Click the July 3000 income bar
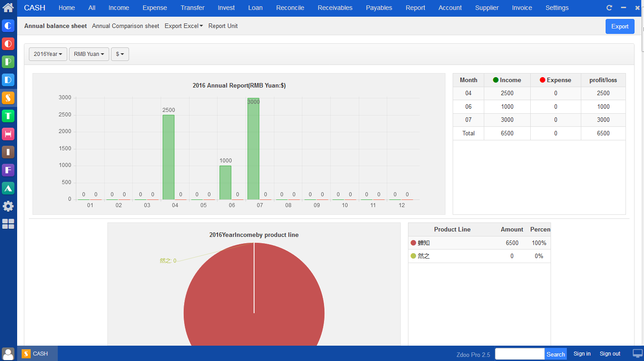 pos(253,149)
